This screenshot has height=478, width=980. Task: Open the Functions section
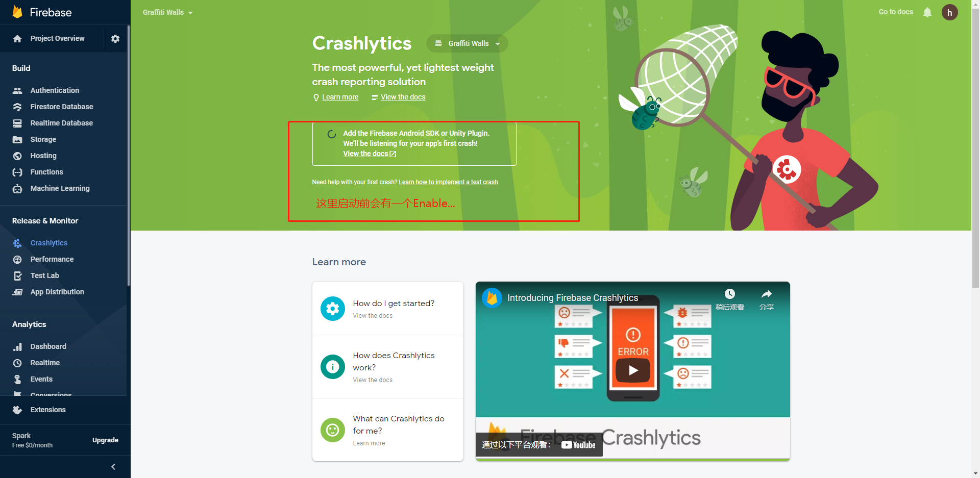[x=46, y=172]
